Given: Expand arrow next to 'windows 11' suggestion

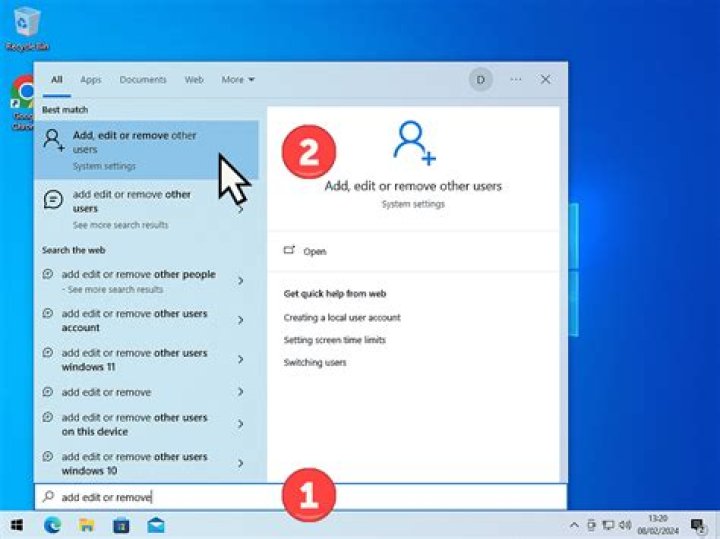Looking at the screenshot, I should [241, 359].
